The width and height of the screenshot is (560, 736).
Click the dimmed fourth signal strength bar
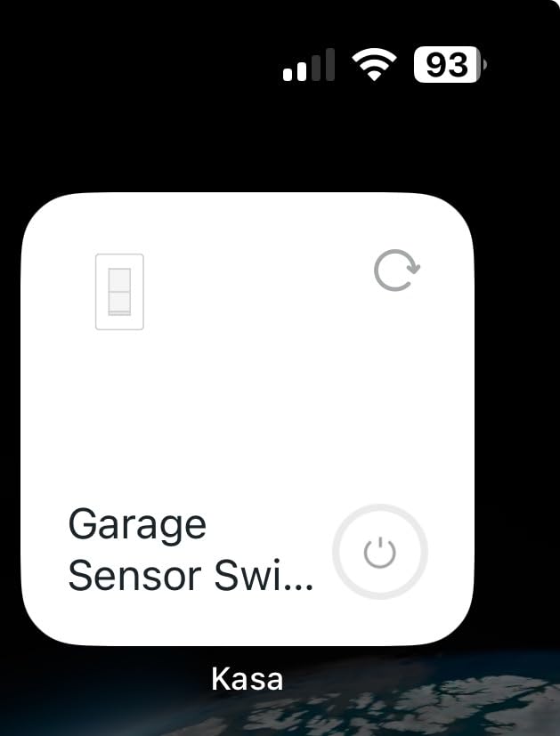[x=330, y=65]
